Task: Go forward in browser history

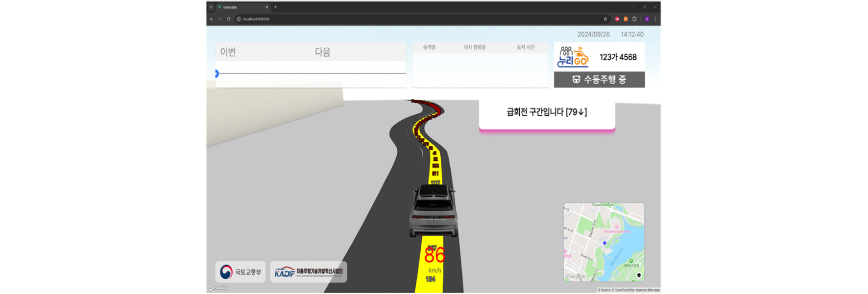Action: point(220,19)
